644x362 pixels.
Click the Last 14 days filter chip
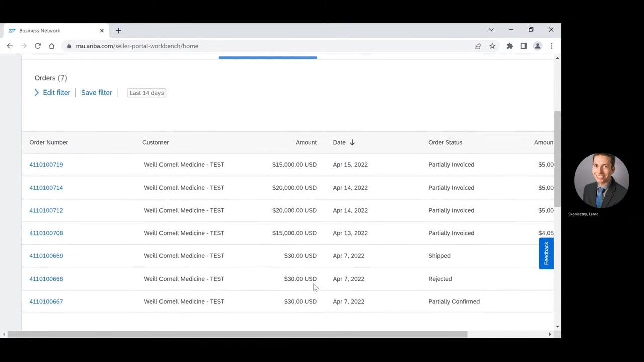coord(147,93)
